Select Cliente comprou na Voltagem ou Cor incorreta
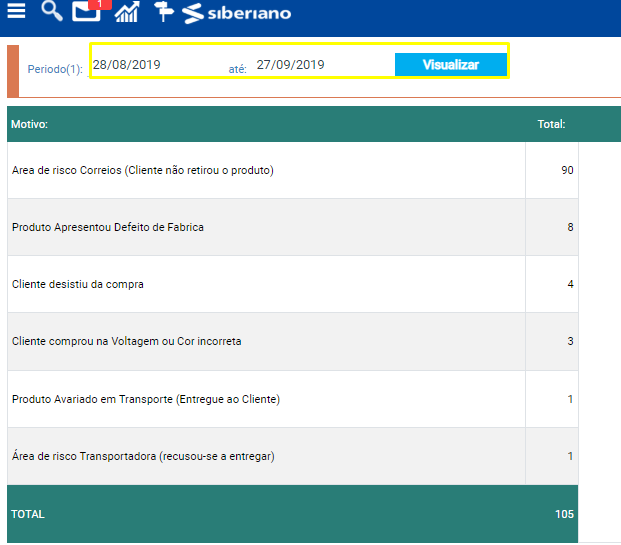The width and height of the screenshot is (621, 545). pyautogui.click(x=293, y=341)
